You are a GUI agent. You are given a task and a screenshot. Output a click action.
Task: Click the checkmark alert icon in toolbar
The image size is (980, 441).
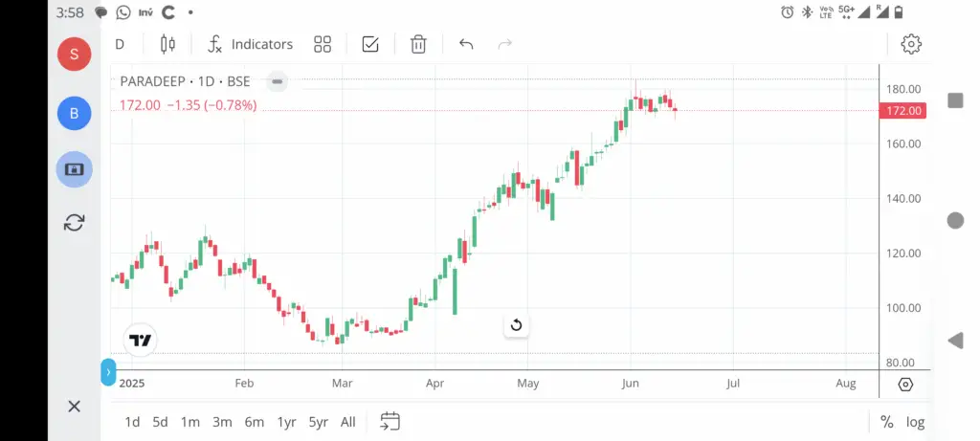pyautogui.click(x=370, y=44)
